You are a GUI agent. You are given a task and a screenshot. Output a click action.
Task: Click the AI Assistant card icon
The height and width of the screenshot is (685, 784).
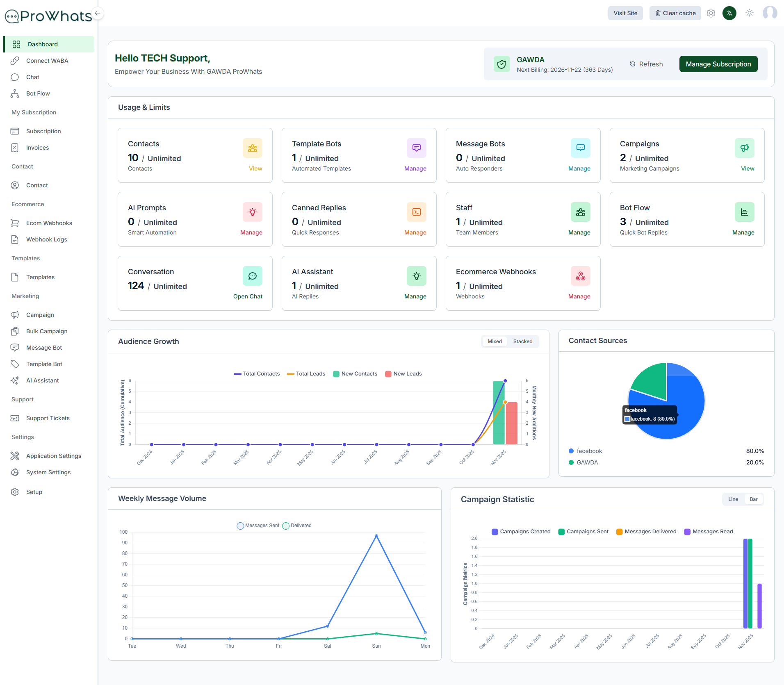[417, 276]
